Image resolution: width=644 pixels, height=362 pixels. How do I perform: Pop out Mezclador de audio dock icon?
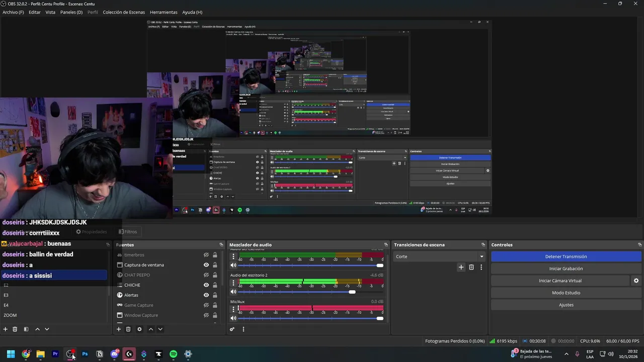tap(386, 245)
